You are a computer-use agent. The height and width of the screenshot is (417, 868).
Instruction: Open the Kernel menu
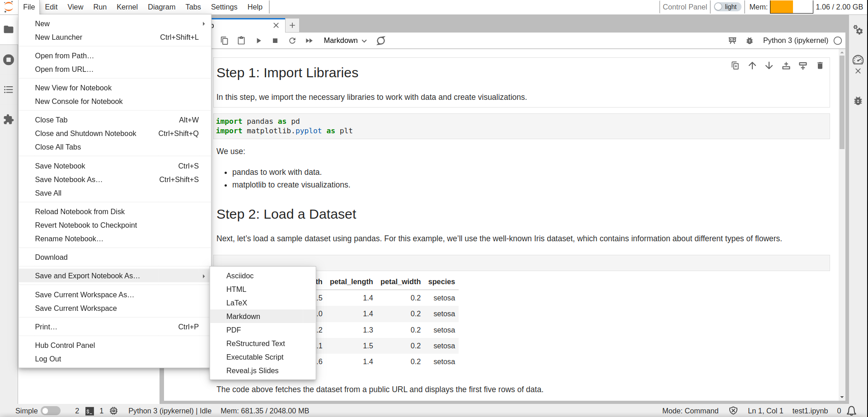click(127, 7)
